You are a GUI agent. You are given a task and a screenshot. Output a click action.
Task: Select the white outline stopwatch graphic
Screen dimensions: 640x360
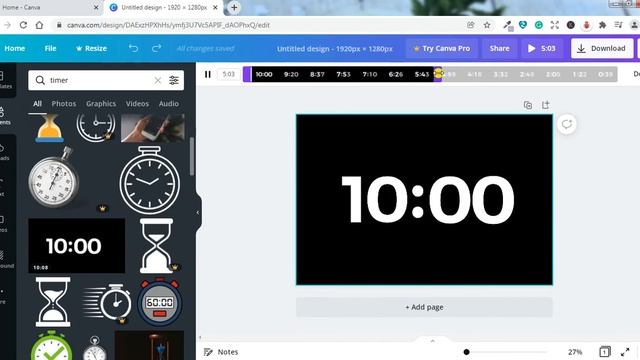[x=150, y=180]
